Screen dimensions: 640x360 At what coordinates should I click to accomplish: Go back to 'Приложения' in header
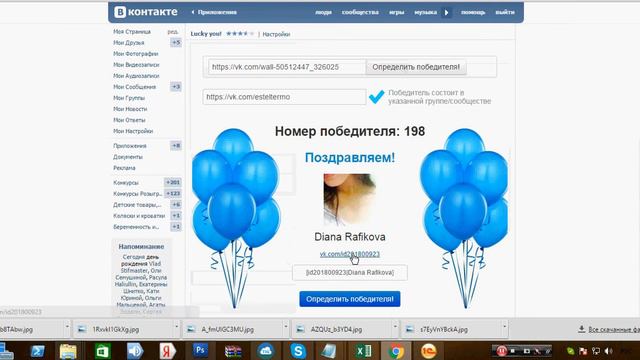(x=214, y=12)
